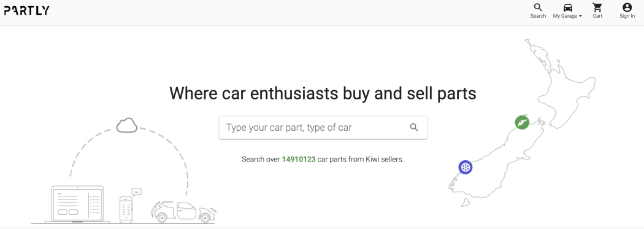Click the smartphone illustration with chat bubble

click(129, 206)
